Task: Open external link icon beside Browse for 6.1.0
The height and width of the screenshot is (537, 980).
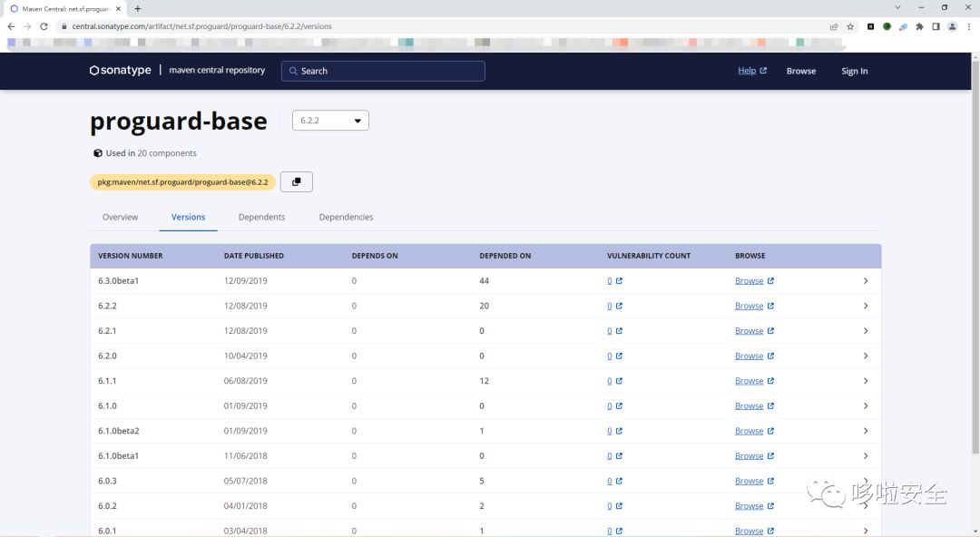Action: (770, 405)
